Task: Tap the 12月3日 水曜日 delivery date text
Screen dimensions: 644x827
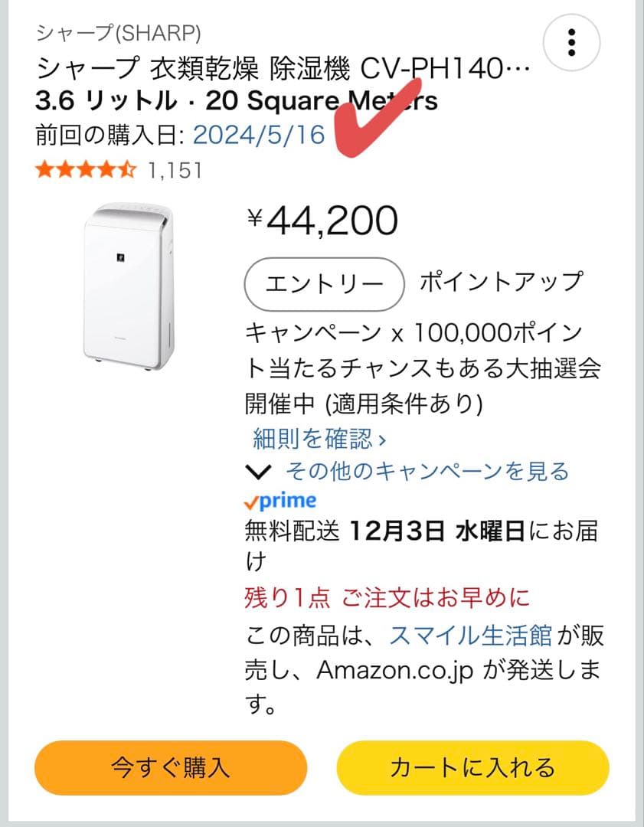Action: point(437,531)
